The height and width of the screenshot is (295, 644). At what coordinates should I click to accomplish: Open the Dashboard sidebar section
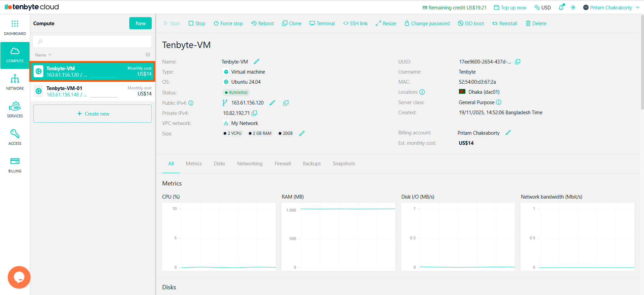(15, 28)
